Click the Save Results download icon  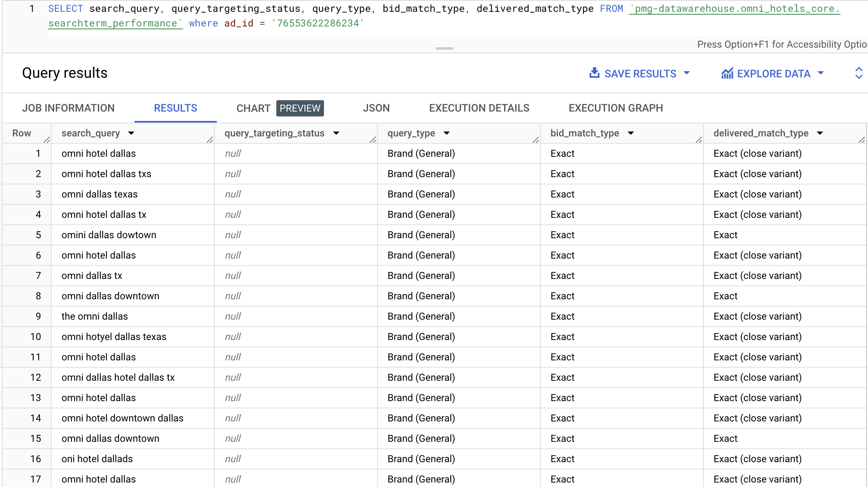pos(595,73)
